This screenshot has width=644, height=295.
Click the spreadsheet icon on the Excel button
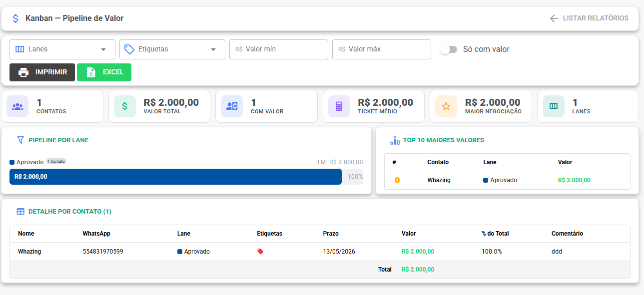[91, 72]
